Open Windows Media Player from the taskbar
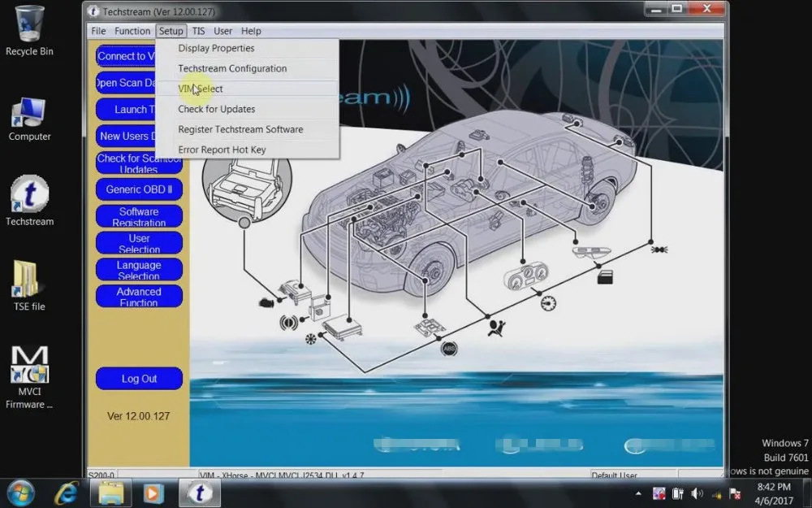This screenshot has width=812, height=508. (x=153, y=493)
